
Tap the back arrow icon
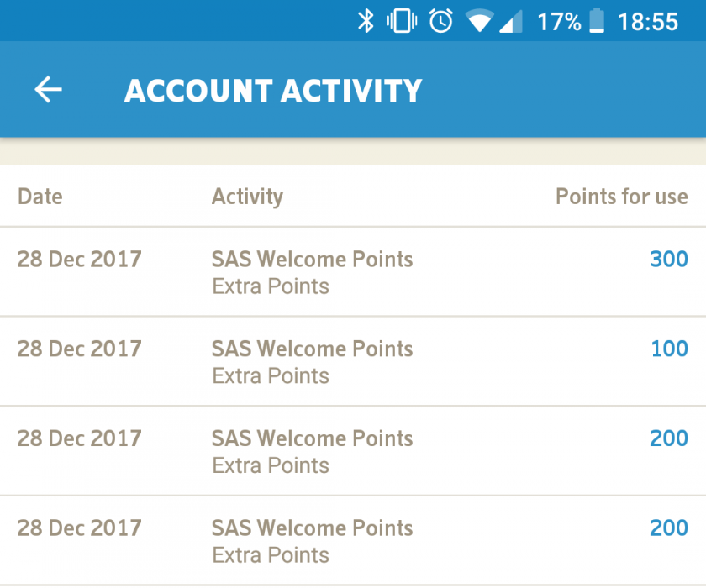pyautogui.click(x=48, y=90)
